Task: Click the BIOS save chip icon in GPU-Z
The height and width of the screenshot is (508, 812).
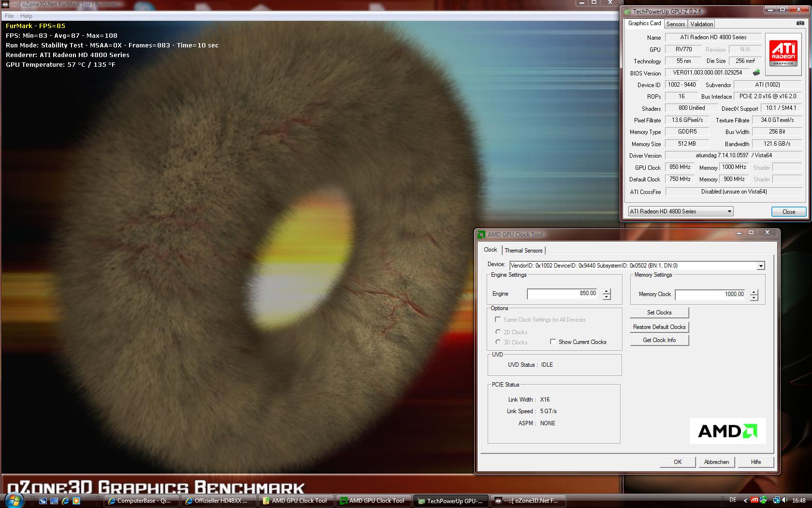Action: (756, 73)
